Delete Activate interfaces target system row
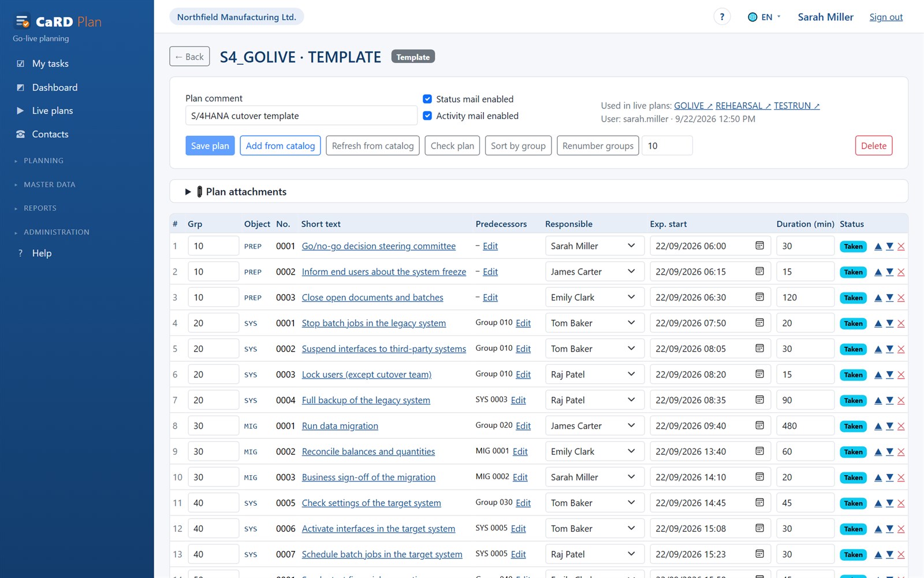This screenshot has width=924, height=578. point(901,529)
